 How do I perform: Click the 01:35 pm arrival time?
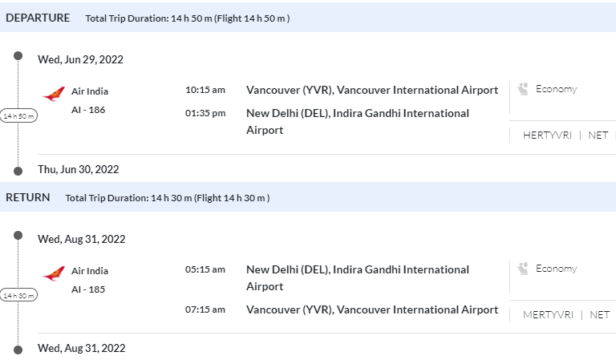coord(205,113)
